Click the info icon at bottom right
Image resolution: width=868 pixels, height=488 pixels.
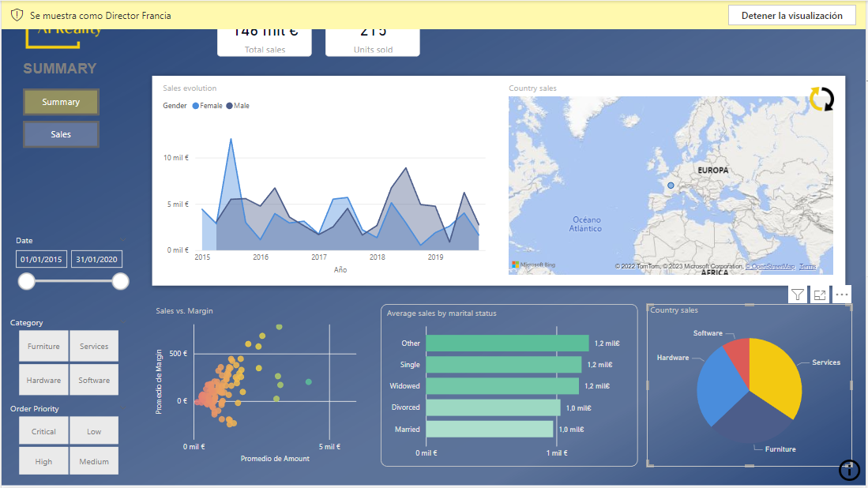[x=849, y=470]
